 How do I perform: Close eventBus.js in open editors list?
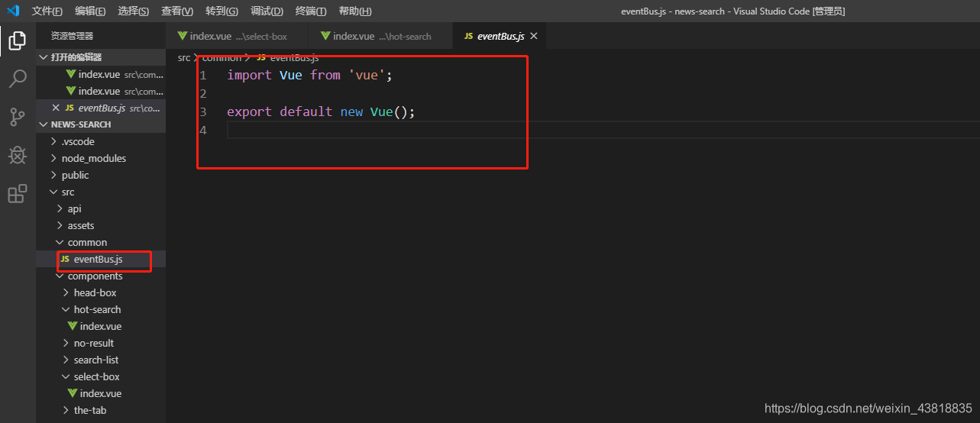pos(56,108)
